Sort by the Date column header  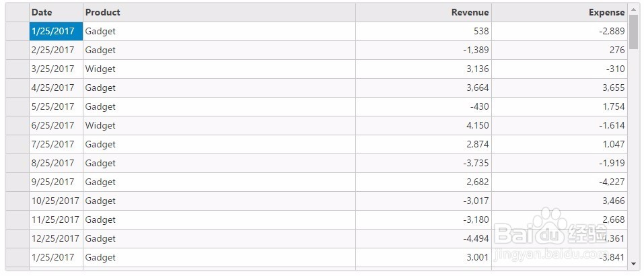56,12
